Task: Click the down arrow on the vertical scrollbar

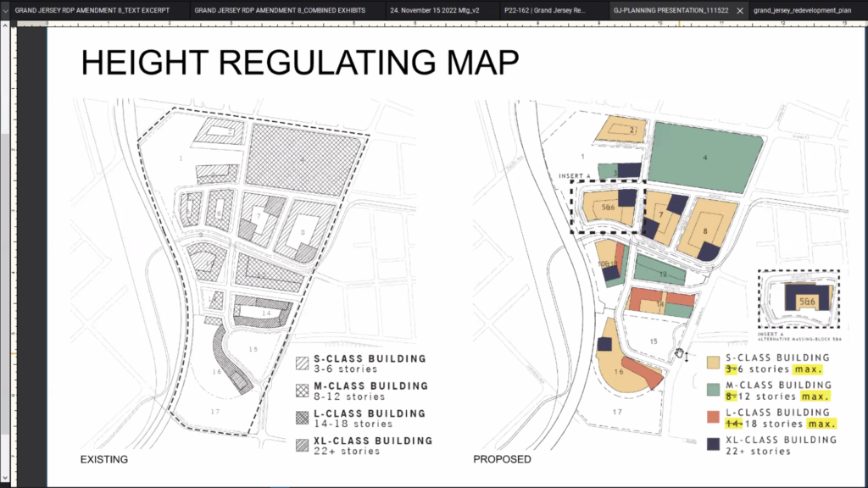Action: click(x=7, y=479)
